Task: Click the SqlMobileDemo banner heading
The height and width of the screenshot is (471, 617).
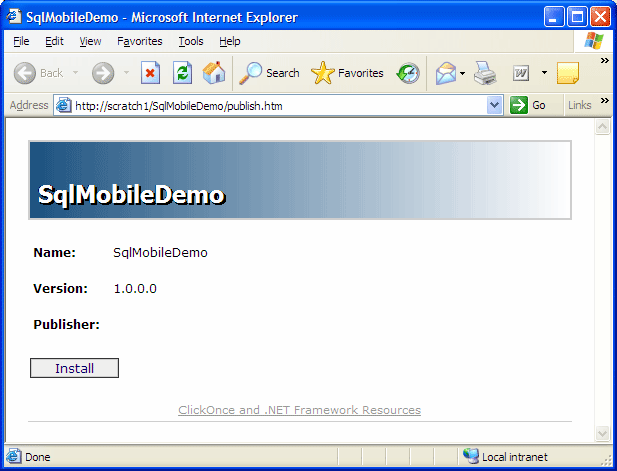Action: [131, 195]
